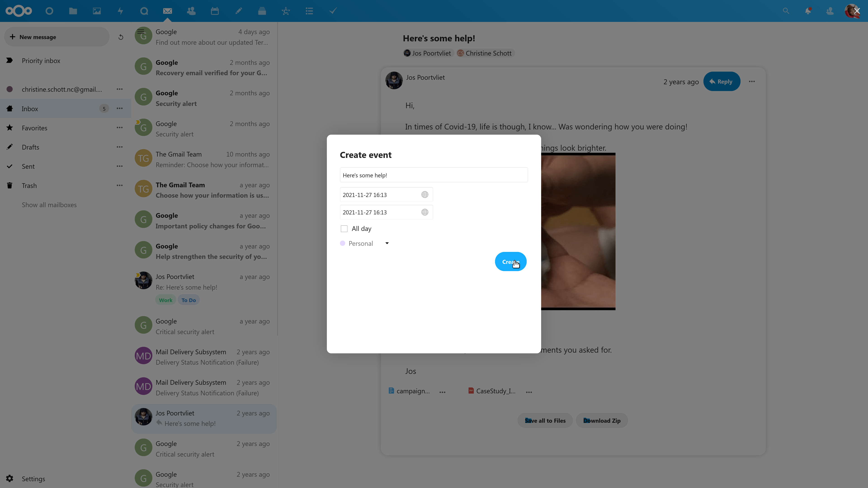Screen dimensions: 868x488
Task: Open the Calendar app icon
Action: coord(215,11)
